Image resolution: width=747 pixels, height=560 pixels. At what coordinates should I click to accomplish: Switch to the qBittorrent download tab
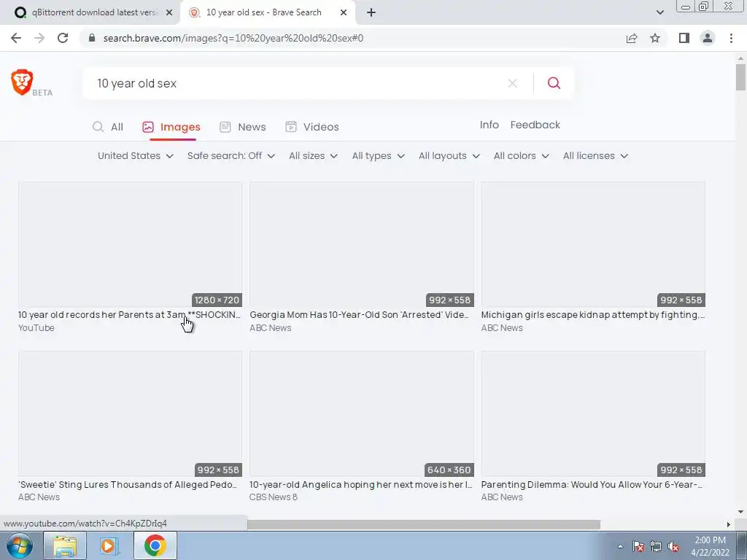click(90, 12)
